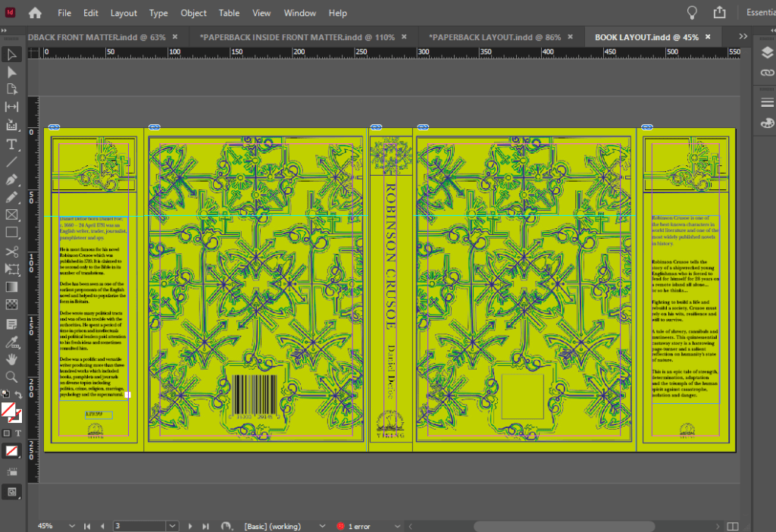Click the fill color swatch
The image size is (776, 532).
8,410
